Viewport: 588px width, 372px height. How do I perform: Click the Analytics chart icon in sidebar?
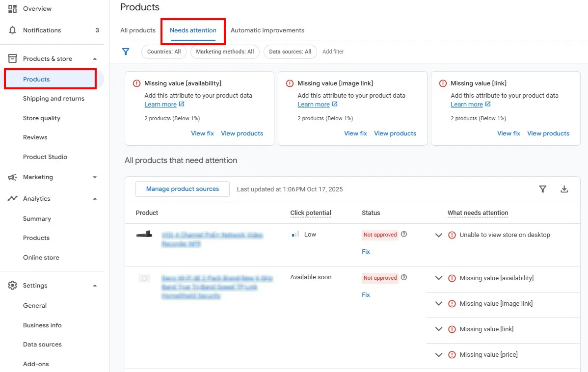tap(12, 198)
